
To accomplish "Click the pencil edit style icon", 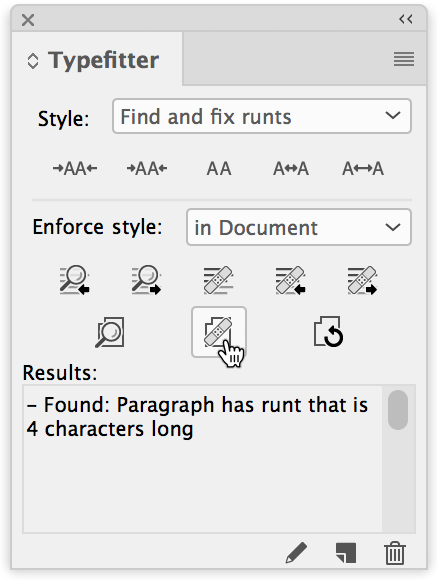I will (x=296, y=553).
